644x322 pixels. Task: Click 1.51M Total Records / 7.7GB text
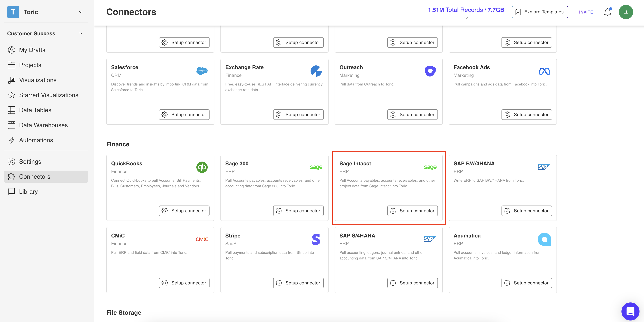pyautogui.click(x=466, y=10)
